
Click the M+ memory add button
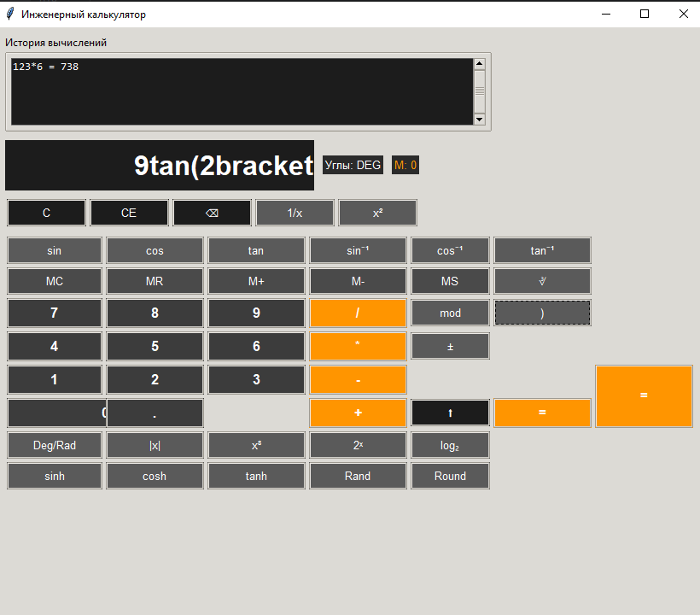tap(256, 281)
